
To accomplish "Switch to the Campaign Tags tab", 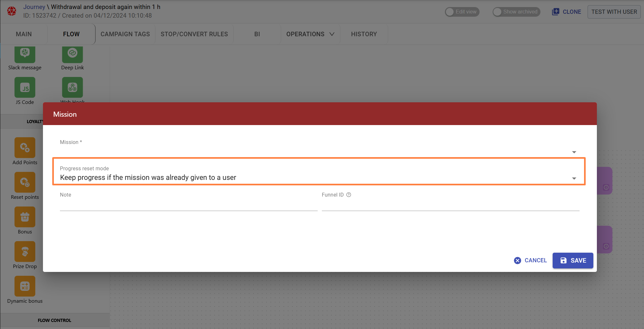I will point(125,34).
